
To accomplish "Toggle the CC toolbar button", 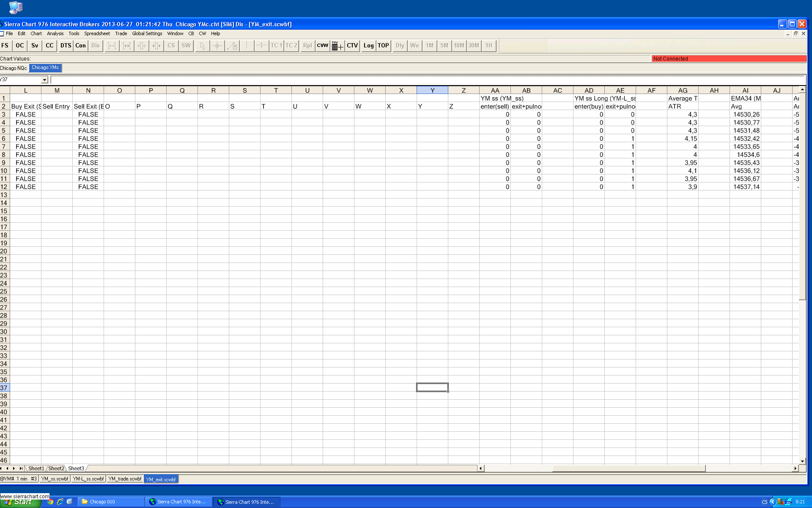I will [x=49, y=46].
